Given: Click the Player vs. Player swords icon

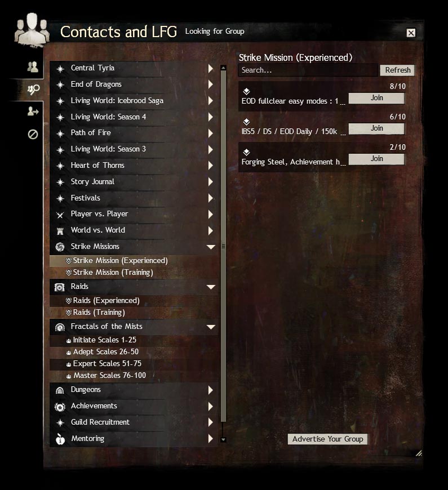Looking at the screenshot, I should [60, 215].
